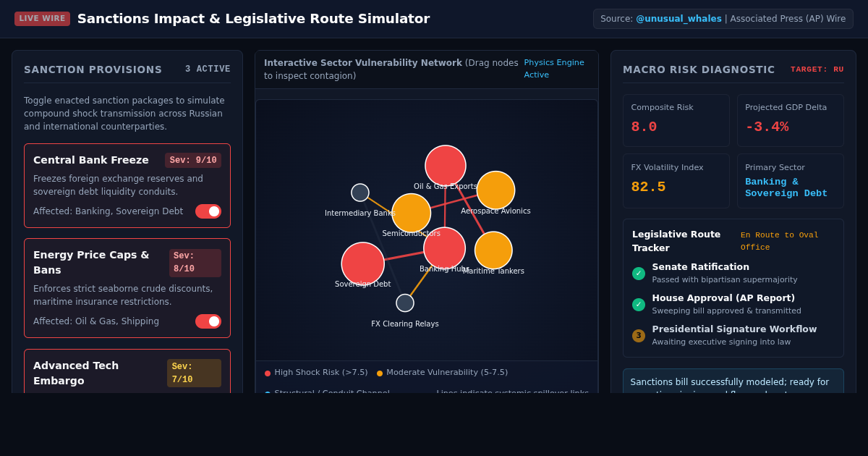The width and height of the screenshot is (868, 456).
Task: Select the Semiconductors node
Action: pos(411,213)
